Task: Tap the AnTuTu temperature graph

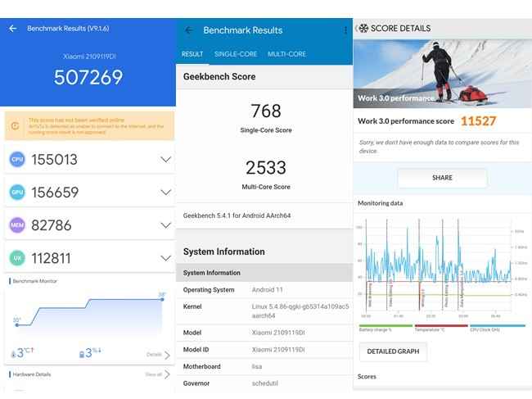Action: [x=90, y=312]
